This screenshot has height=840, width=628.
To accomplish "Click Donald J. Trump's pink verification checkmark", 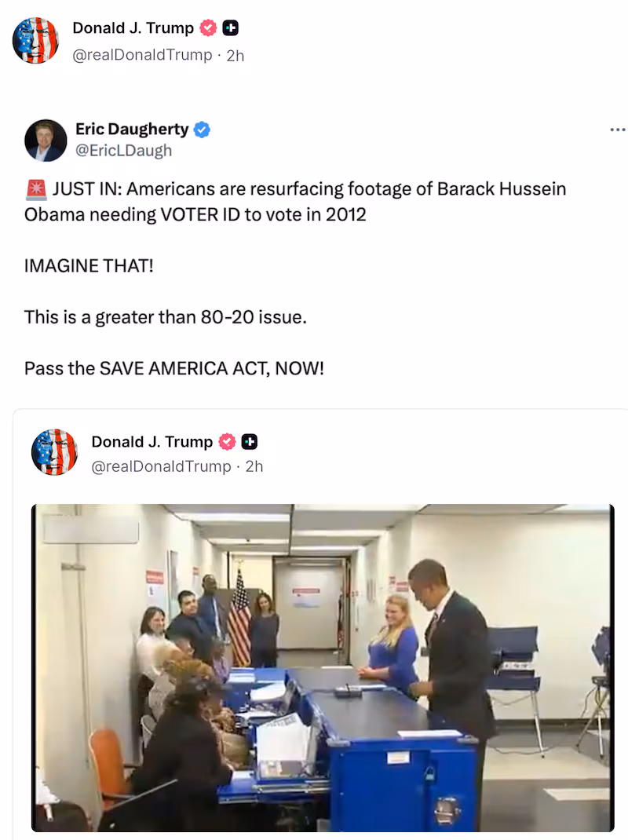I will click(206, 27).
